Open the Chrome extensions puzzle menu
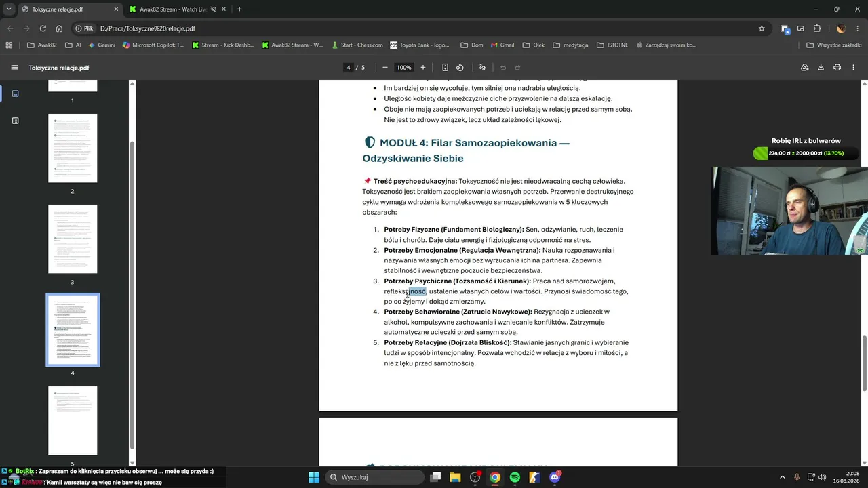Image resolution: width=868 pixels, height=488 pixels. click(817, 28)
